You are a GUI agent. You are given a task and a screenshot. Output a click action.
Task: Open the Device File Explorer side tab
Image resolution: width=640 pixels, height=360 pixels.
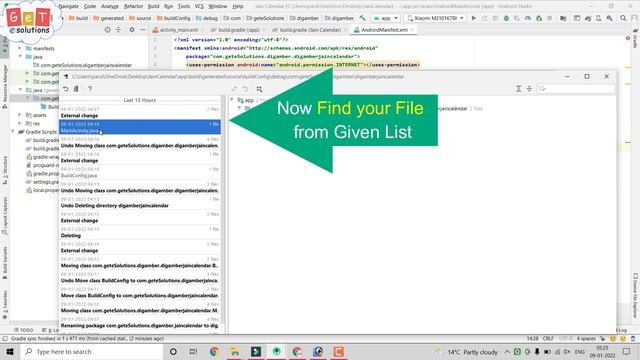635,295
